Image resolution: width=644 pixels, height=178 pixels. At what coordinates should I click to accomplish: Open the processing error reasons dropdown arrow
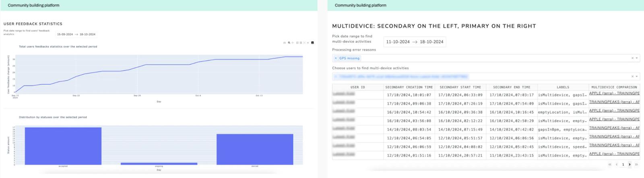click(x=637, y=58)
